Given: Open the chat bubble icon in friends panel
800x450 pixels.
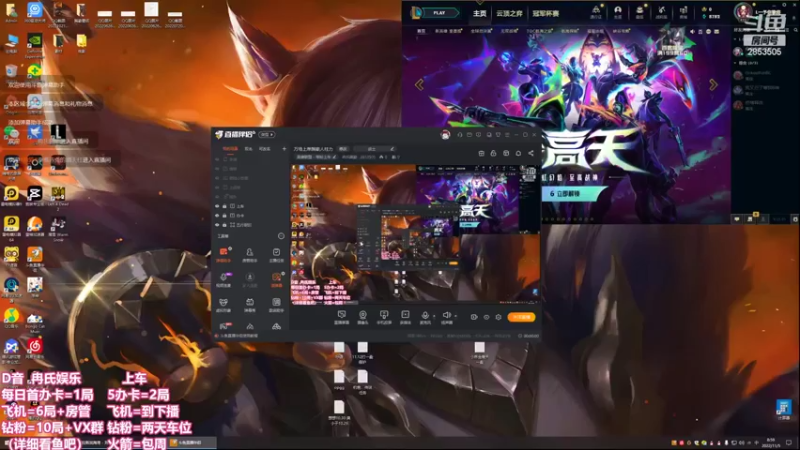Looking at the screenshot, I should pyautogui.click(x=737, y=219).
